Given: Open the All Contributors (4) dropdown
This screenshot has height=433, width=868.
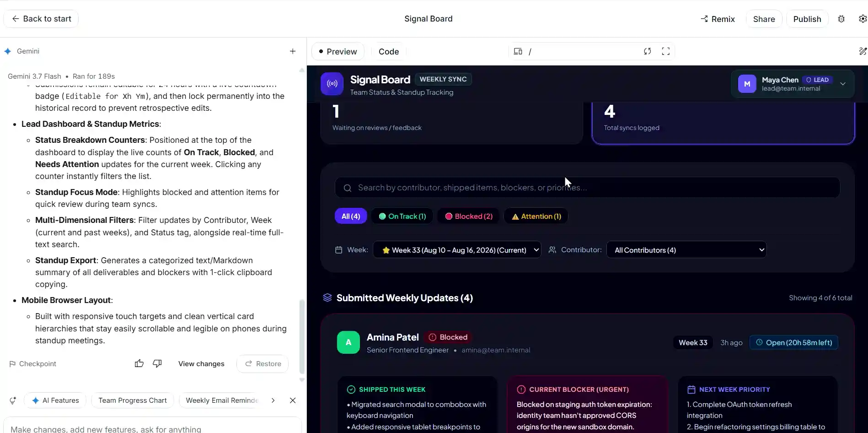Looking at the screenshot, I should [686, 250].
